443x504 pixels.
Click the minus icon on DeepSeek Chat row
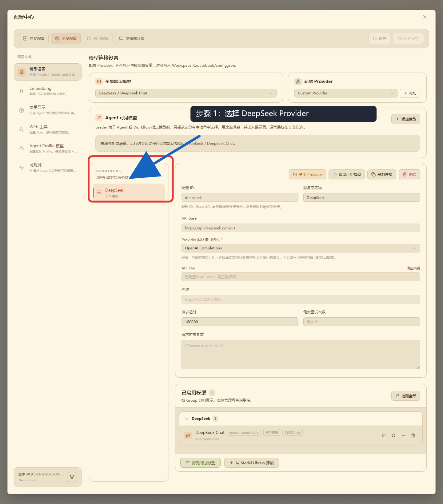[x=403, y=435]
